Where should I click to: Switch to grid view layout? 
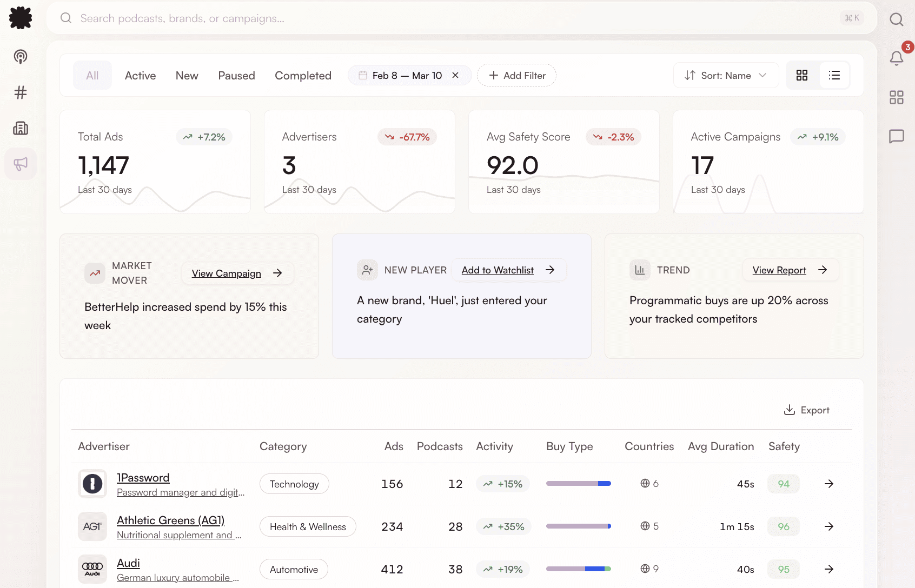click(802, 75)
